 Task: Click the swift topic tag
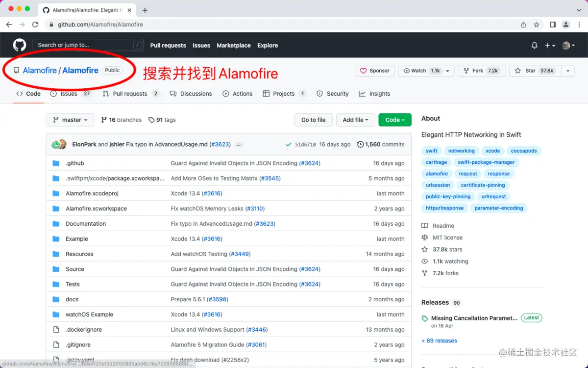[432, 151]
